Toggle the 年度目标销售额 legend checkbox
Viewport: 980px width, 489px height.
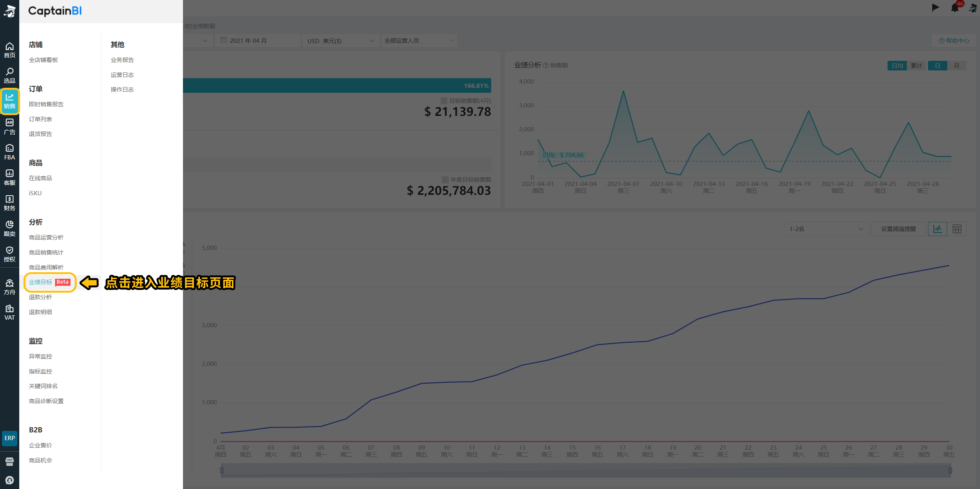[445, 179]
